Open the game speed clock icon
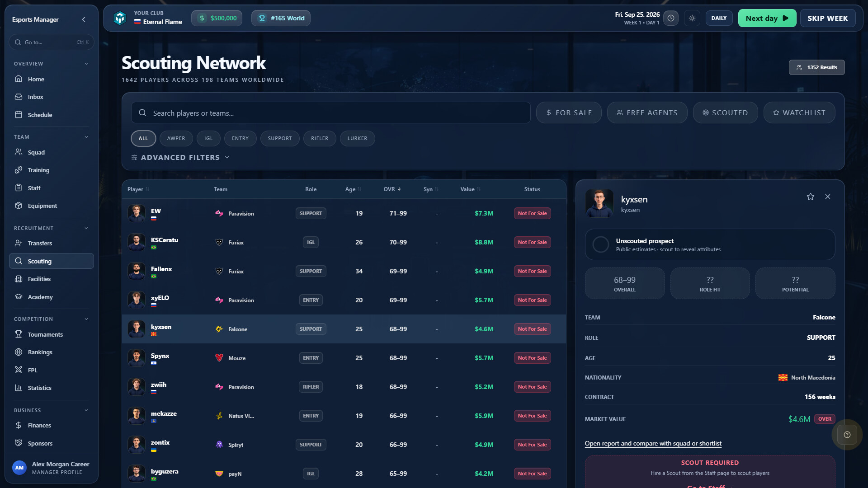Viewport: 868px width, 488px height. point(671,18)
